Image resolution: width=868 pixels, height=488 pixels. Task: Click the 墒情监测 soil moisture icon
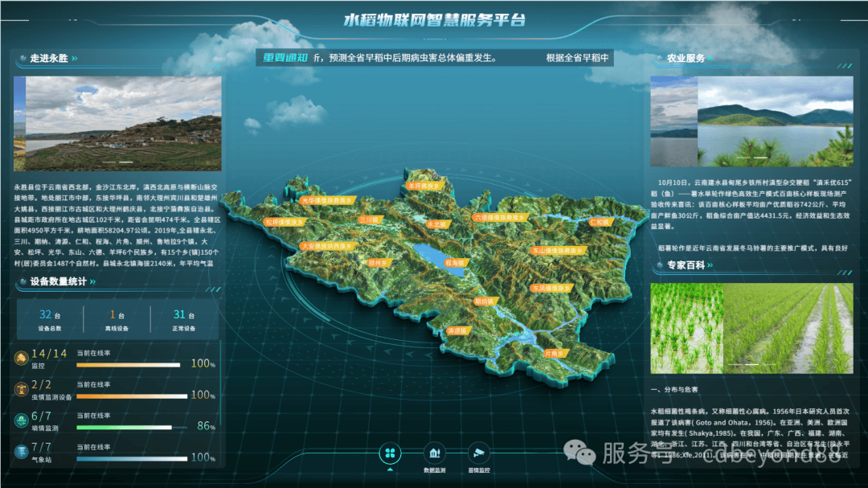20,420
